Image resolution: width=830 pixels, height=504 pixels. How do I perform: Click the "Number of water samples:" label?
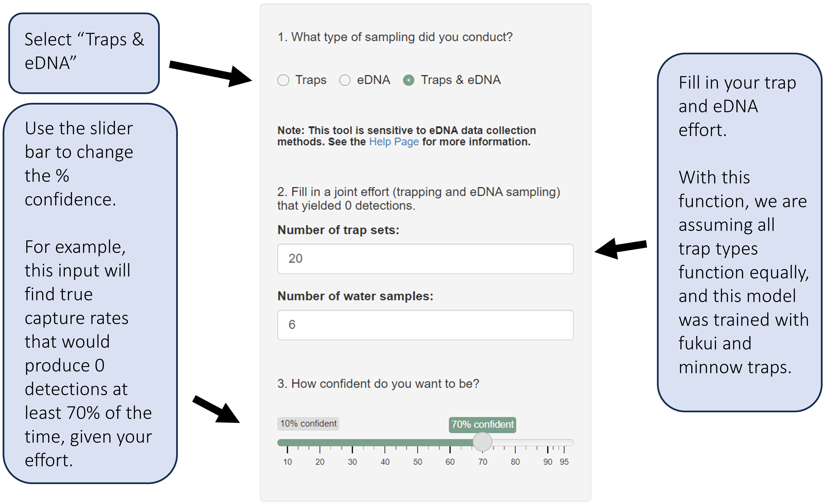(x=355, y=296)
